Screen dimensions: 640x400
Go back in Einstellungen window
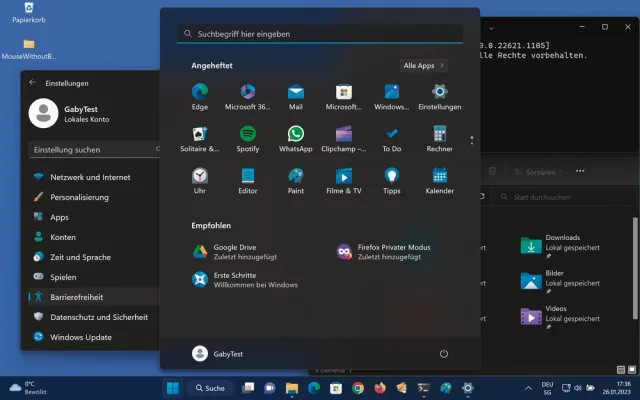[x=33, y=83]
